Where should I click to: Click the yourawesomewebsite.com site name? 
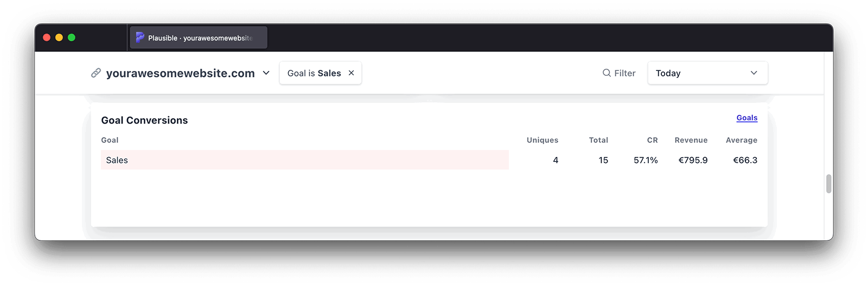click(x=180, y=74)
